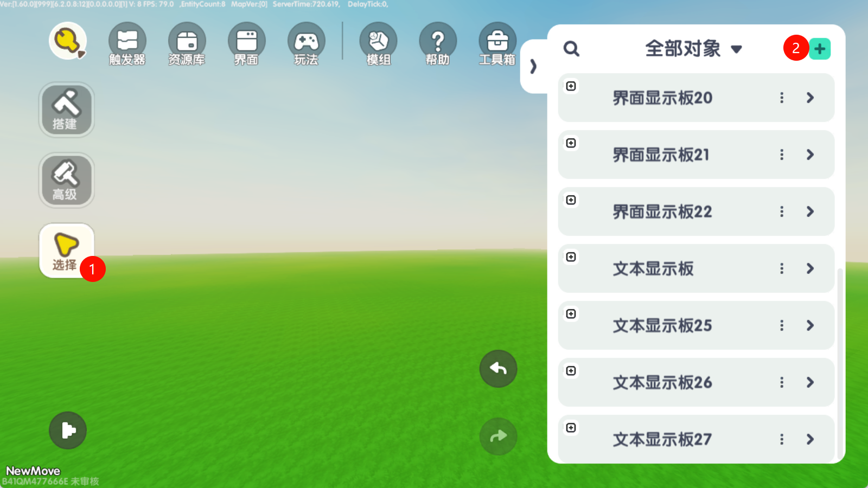This screenshot has width=868, height=488.
Task: Open the 资源库 resource library
Action: click(x=187, y=43)
